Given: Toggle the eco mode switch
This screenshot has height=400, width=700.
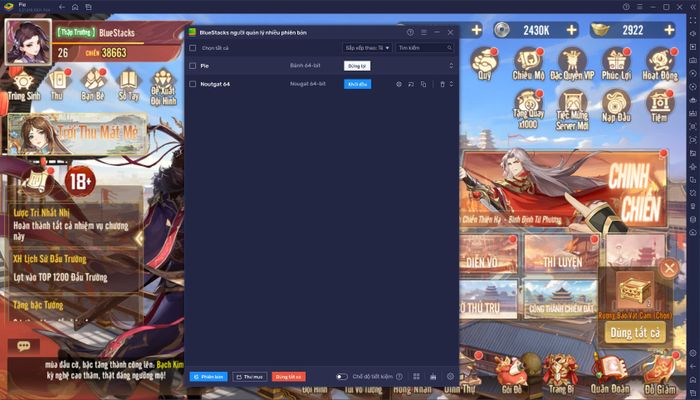Looking at the screenshot, I should coord(342,377).
